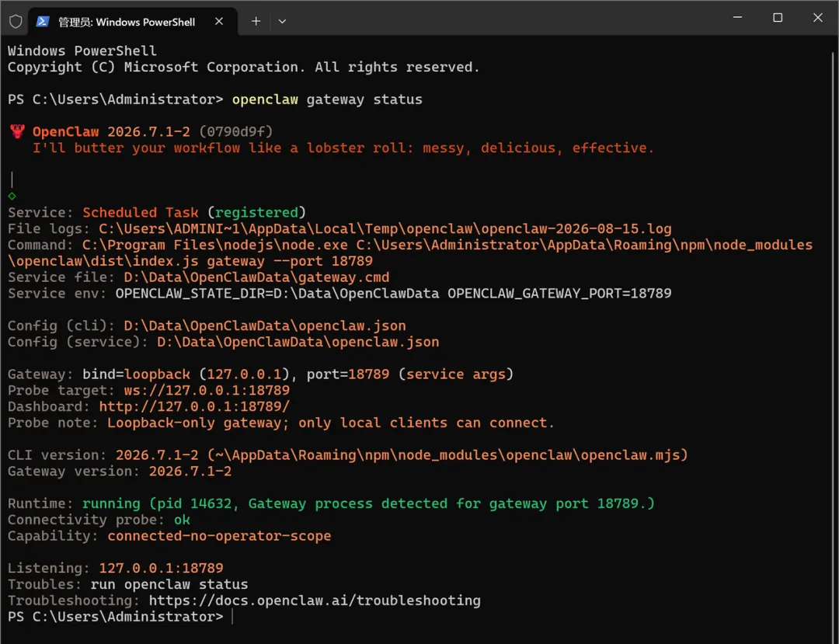Close the Windows PowerShell tab

(x=219, y=22)
